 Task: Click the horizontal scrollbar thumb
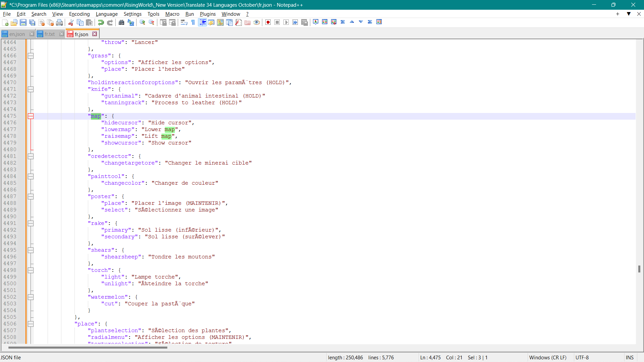pyautogui.click(x=87, y=348)
